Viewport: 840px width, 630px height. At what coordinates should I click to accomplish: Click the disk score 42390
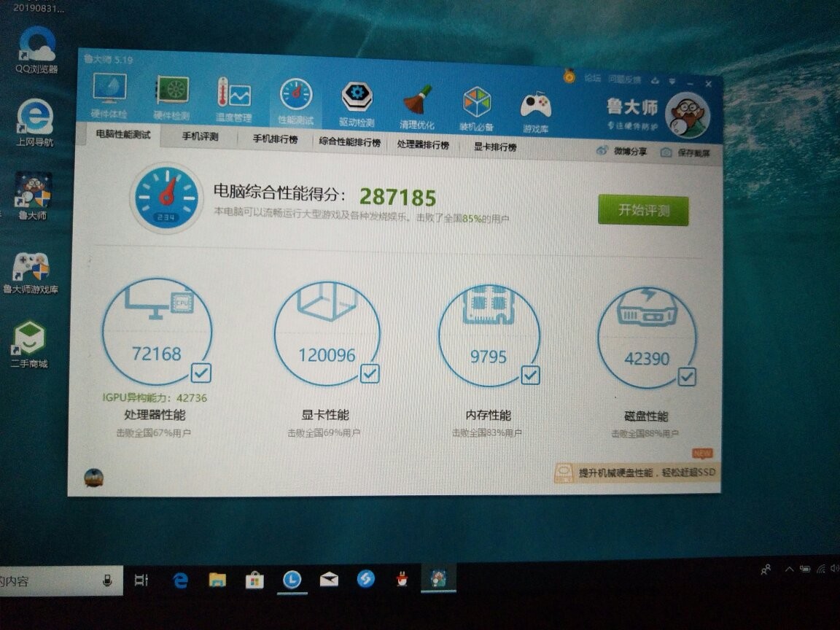pyautogui.click(x=647, y=359)
